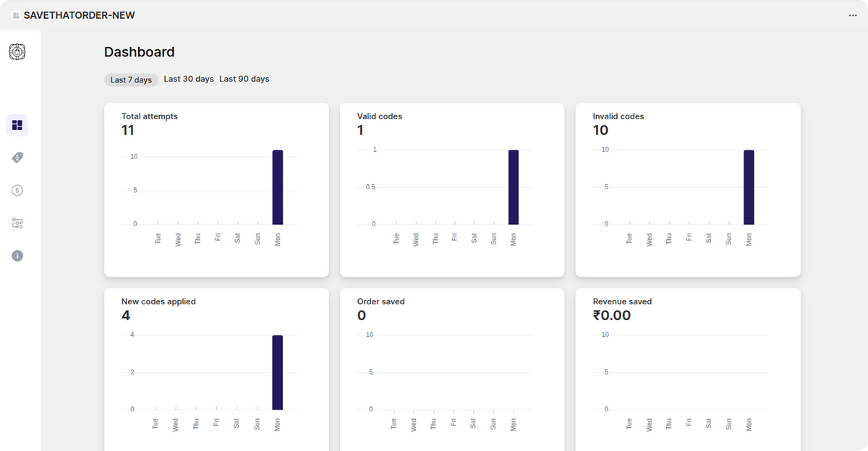Switch to Last 30 days range

(x=189, y=79)
